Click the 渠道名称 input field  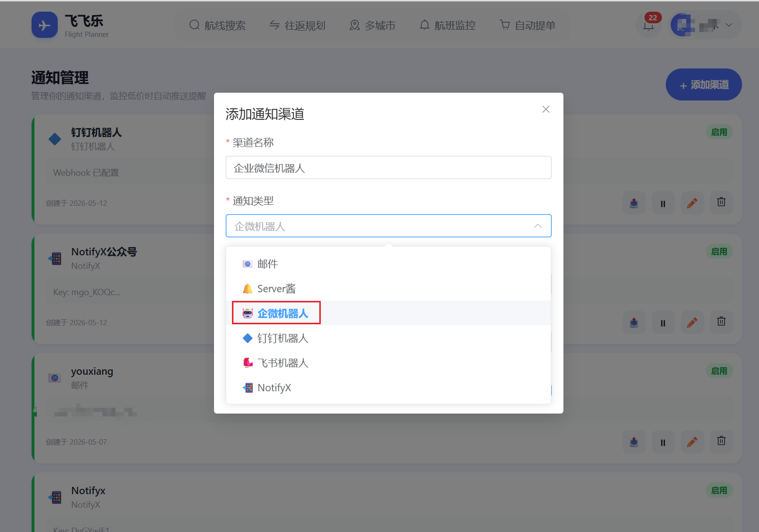[388, 167]
